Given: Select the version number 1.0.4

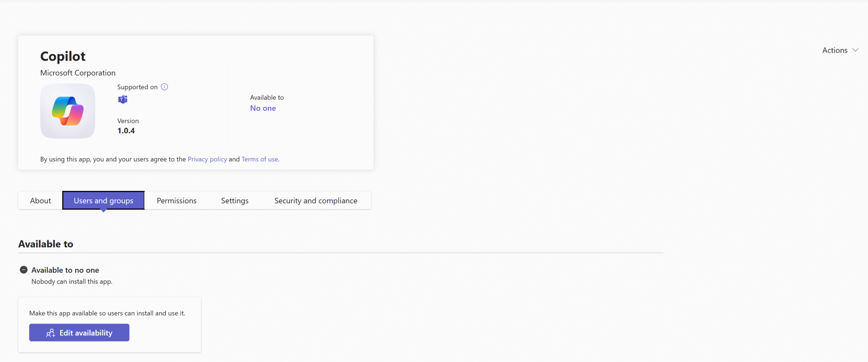Looking at the screenshot, I should (126, 131).
